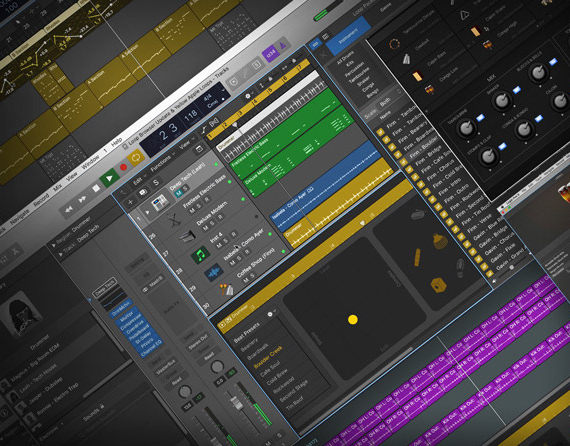Select the Cowbell icon in the percussion plugin

point(406,59)
